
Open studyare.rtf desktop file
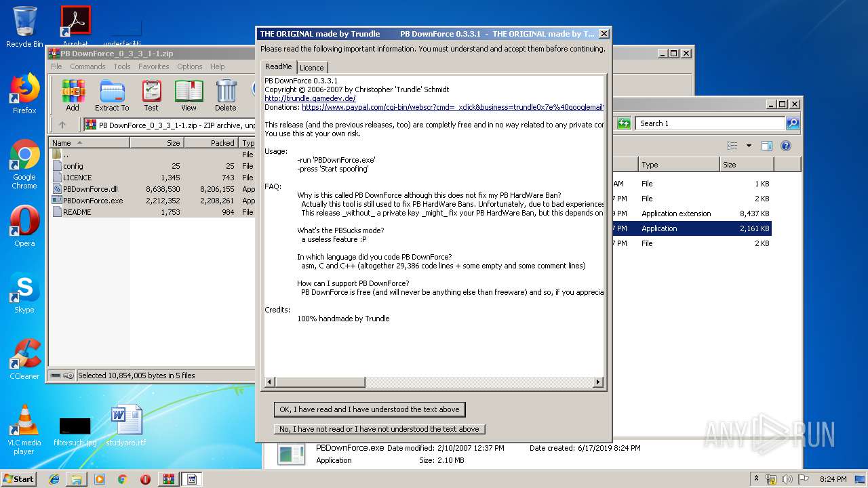click(127, 426)
